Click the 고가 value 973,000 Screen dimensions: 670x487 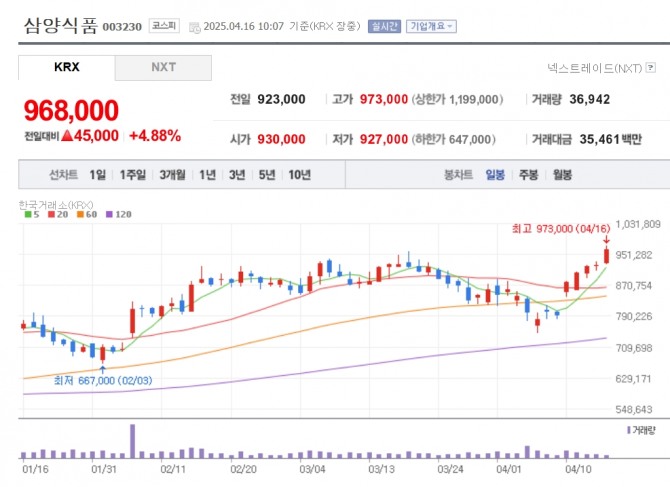coord(384,100)
